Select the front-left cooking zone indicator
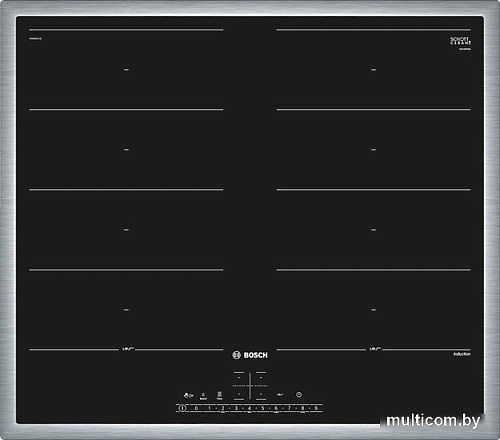Viewport: 500px width, 440px height. [x=239, y=394]
